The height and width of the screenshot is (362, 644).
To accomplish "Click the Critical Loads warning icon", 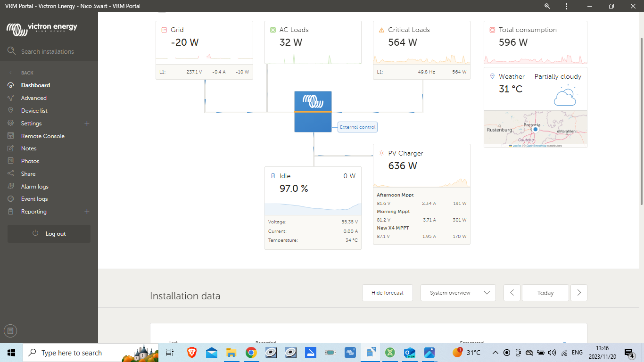I will click(x=381, y=30).
